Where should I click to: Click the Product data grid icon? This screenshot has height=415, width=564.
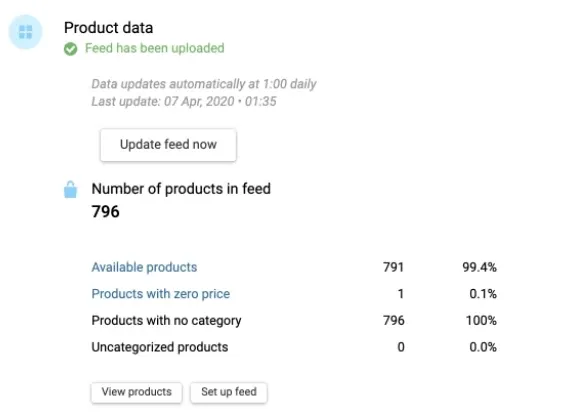coord(25,32)
